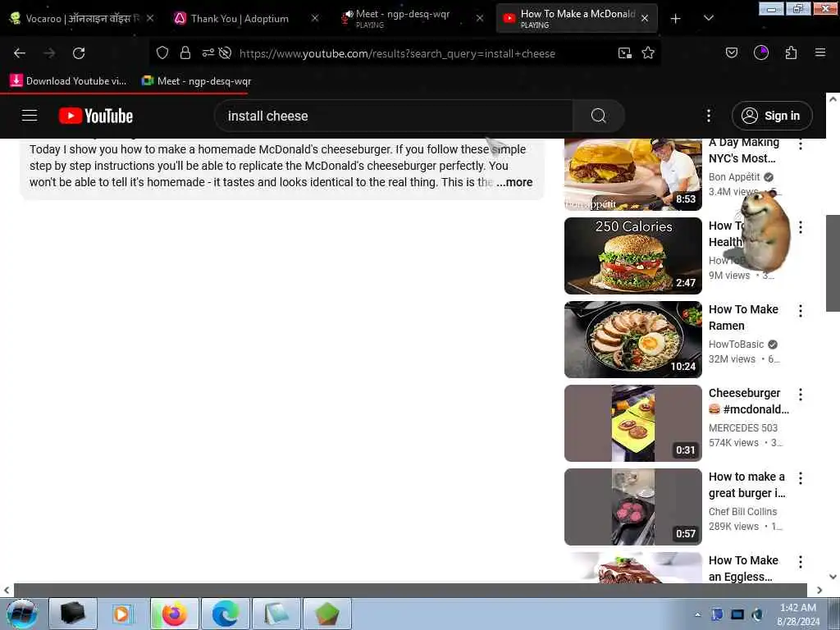Viewport: 840px width, 630px height.
Task: Reload the page with the refresh icon
Action: click(79, 53)
